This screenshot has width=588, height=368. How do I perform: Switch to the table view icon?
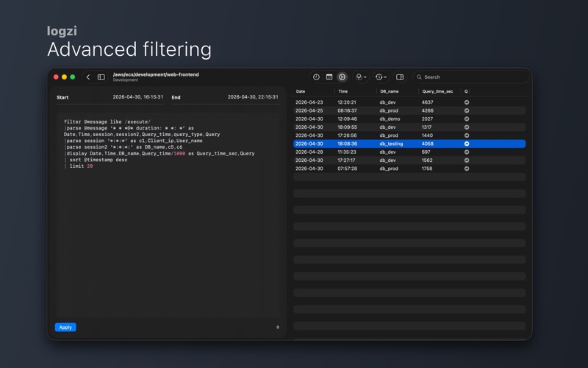(329, 77)
